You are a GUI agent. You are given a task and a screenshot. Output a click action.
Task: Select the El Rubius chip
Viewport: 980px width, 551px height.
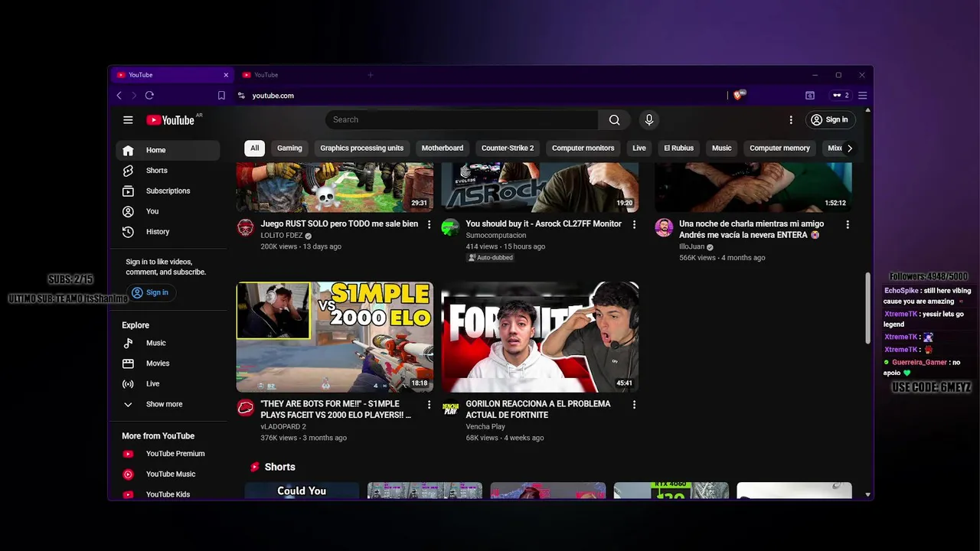(678, 148)
